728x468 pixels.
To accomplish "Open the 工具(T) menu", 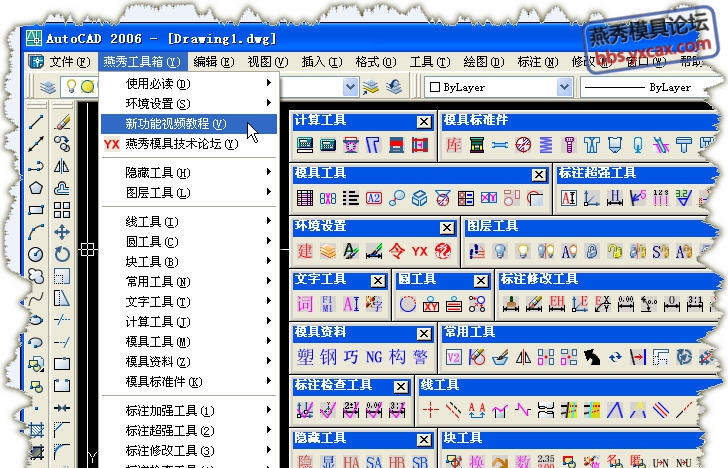I will (x=429, y=61).
